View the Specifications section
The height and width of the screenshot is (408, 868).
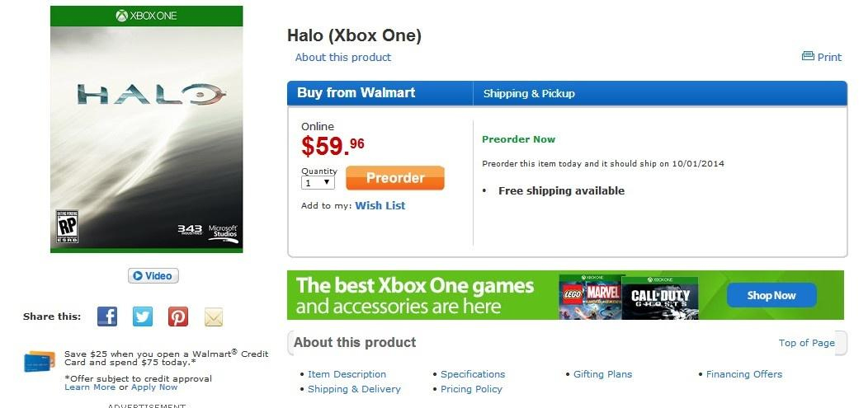point(473,374)
